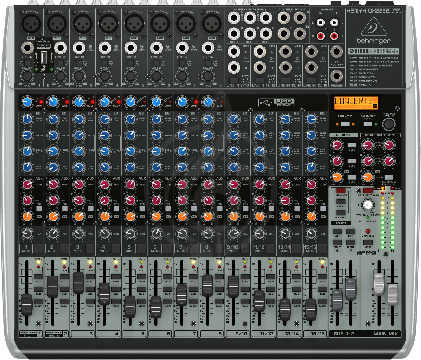The width and height of the screenshot is (421, 360).
Task: Click the channel 1 XLR mic input
Action: click(x=31, y=24)
